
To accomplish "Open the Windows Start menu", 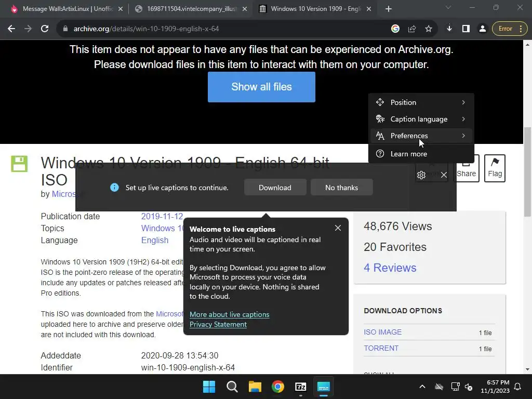I will [x=209, y=387].
